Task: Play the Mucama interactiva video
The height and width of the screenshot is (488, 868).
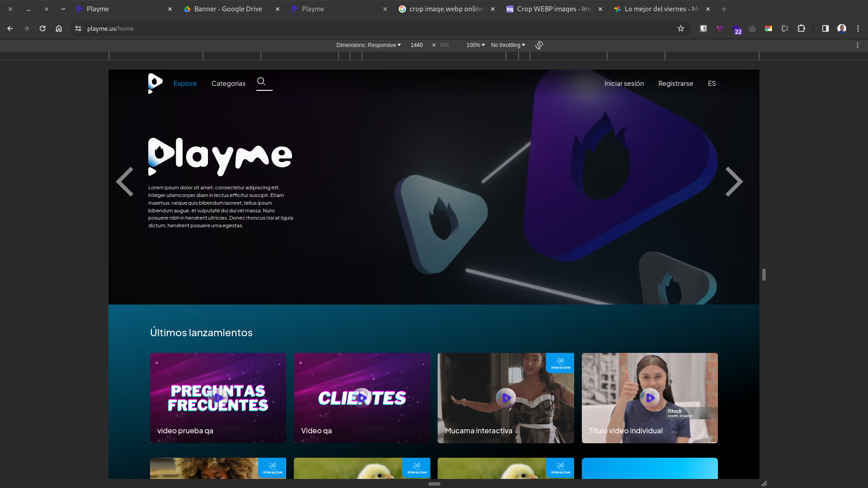Action: [505, 398]
